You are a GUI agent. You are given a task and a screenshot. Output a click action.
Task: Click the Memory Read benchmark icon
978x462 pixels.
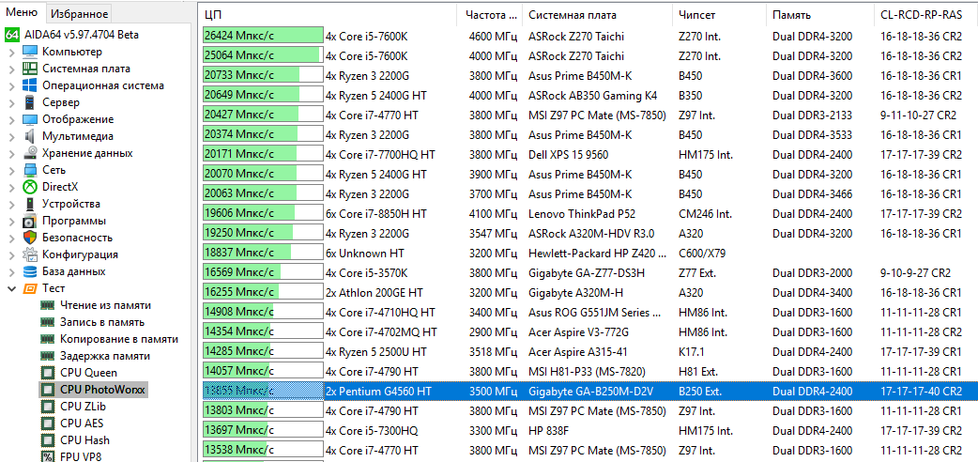pos(47,305)
